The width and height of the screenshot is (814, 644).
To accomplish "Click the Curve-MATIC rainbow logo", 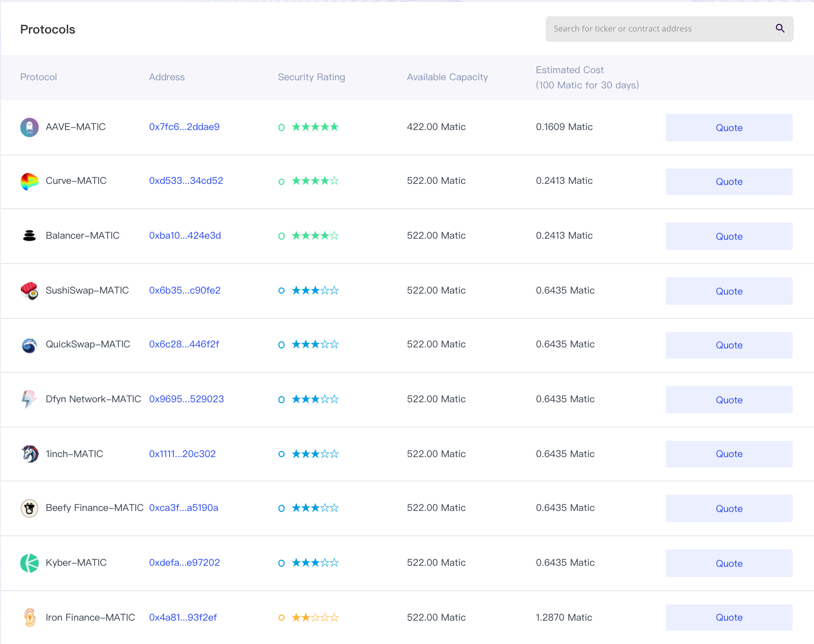I will [x=29, y=181].
